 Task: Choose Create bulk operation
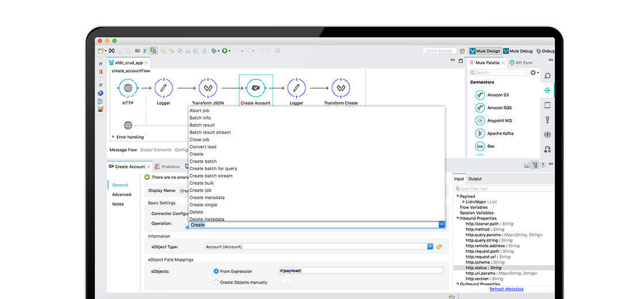pyautogui.click(x=201, y=183)
